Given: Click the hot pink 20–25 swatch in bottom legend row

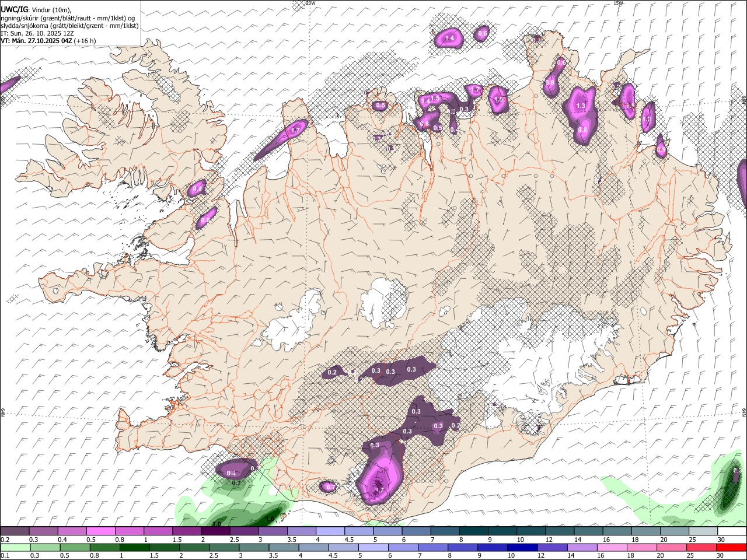Looking at the screenshot, I should tap(672, 547).
